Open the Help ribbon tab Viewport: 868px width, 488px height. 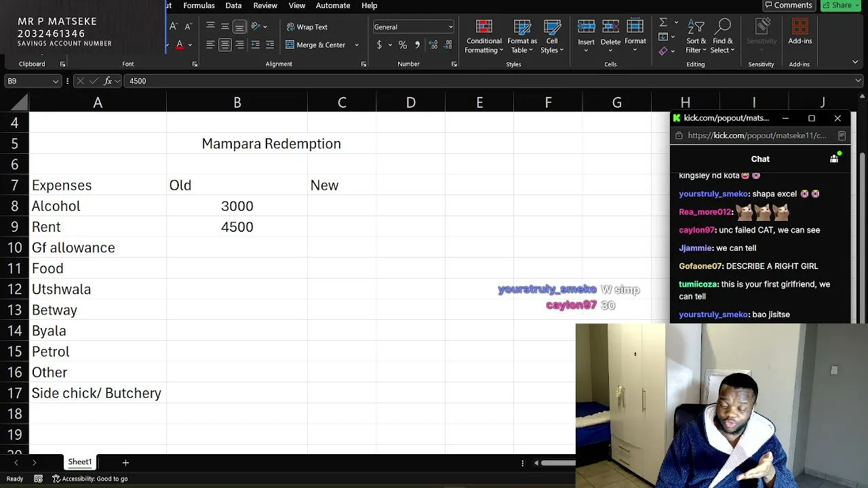[370, 5]
